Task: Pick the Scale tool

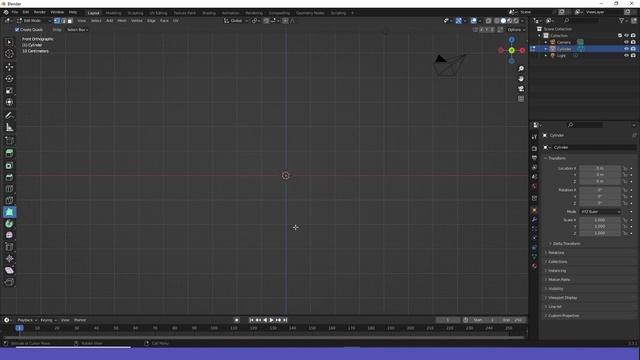Action: click(9, 90)
